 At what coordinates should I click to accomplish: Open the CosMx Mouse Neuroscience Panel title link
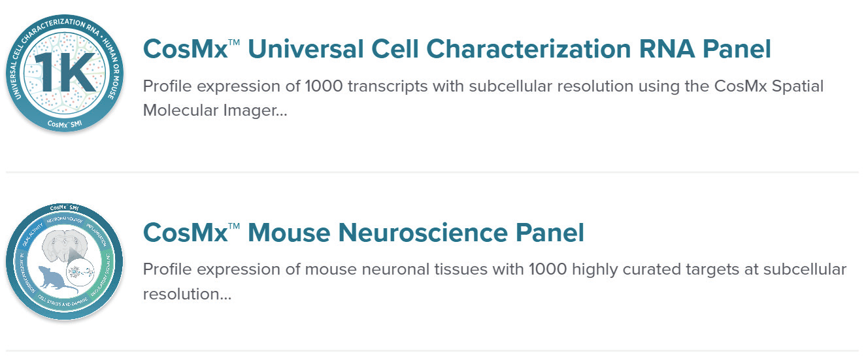pyautogui.click(x=363, y=232)
